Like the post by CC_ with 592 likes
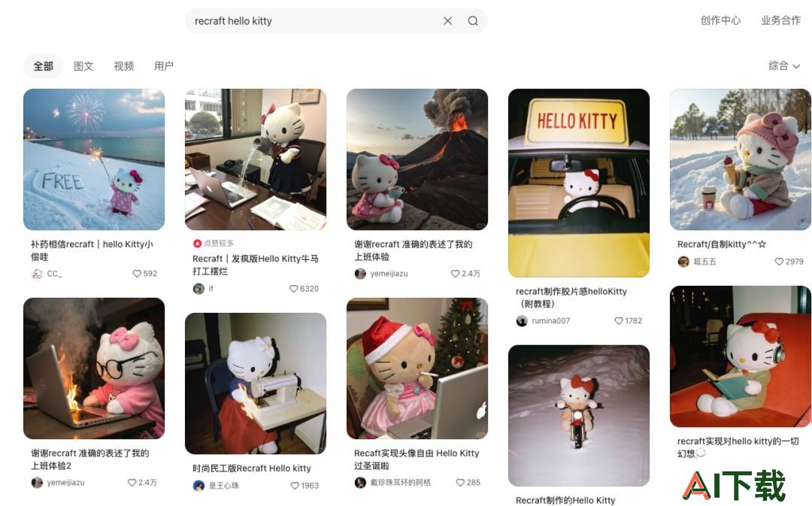 point(137,274)
